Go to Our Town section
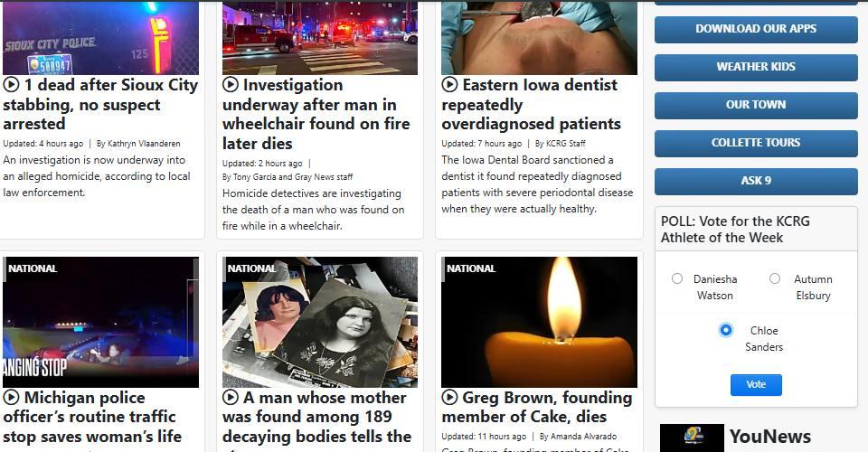This screenshot has width=868, height=452. [756, 105]
